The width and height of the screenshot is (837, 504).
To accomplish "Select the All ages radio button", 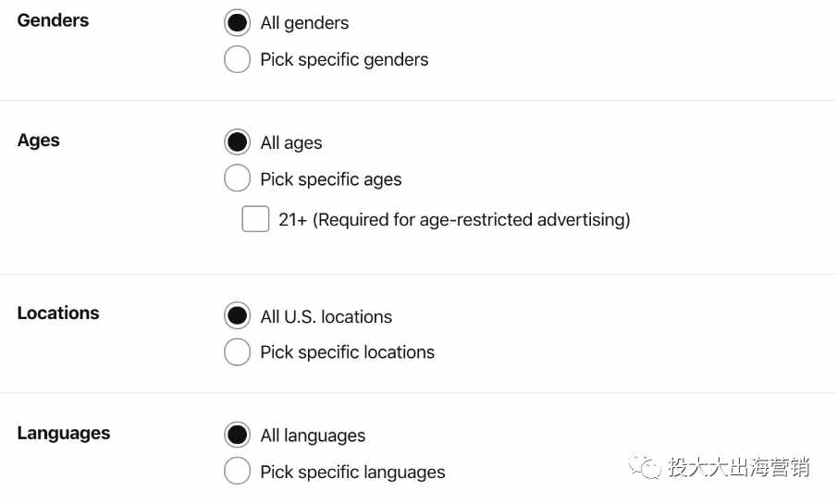I will point(237,142).
